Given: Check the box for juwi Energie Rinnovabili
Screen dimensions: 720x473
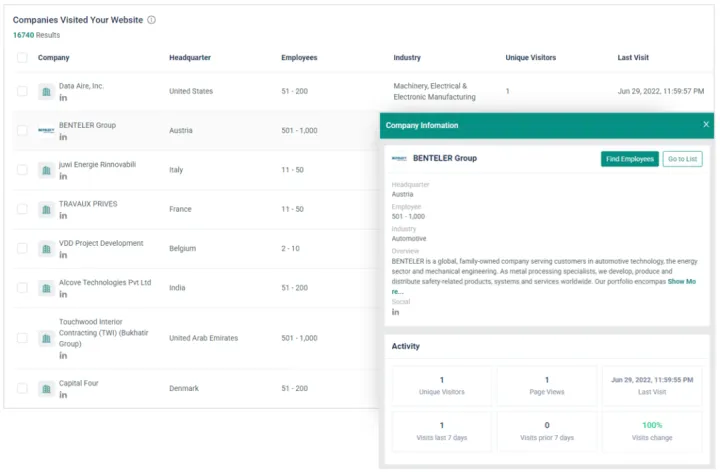Looking at the screenshot, I should pos(22,169).
